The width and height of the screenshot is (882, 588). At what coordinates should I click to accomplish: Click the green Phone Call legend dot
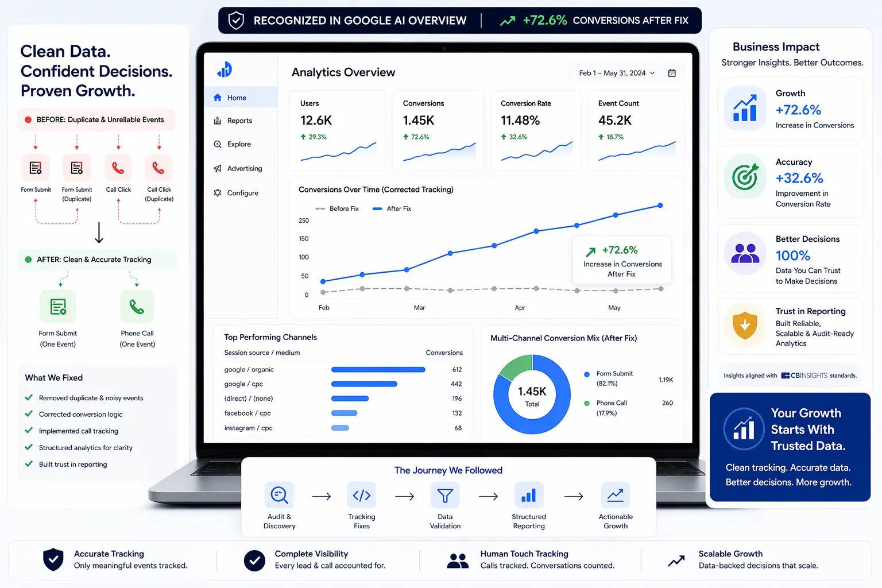pos(587,403)
